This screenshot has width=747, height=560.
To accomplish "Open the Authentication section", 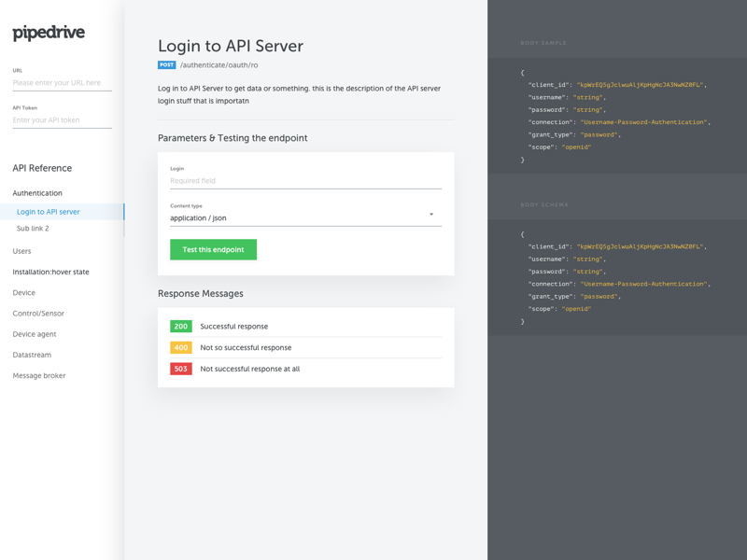I will [x=37, y=193].
